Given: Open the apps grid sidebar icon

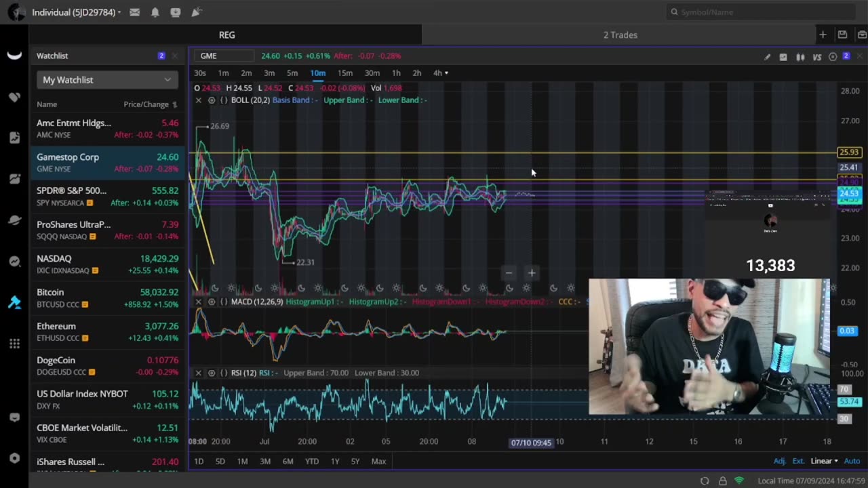Looking at the screenshot, I should (x=14, y=344).
